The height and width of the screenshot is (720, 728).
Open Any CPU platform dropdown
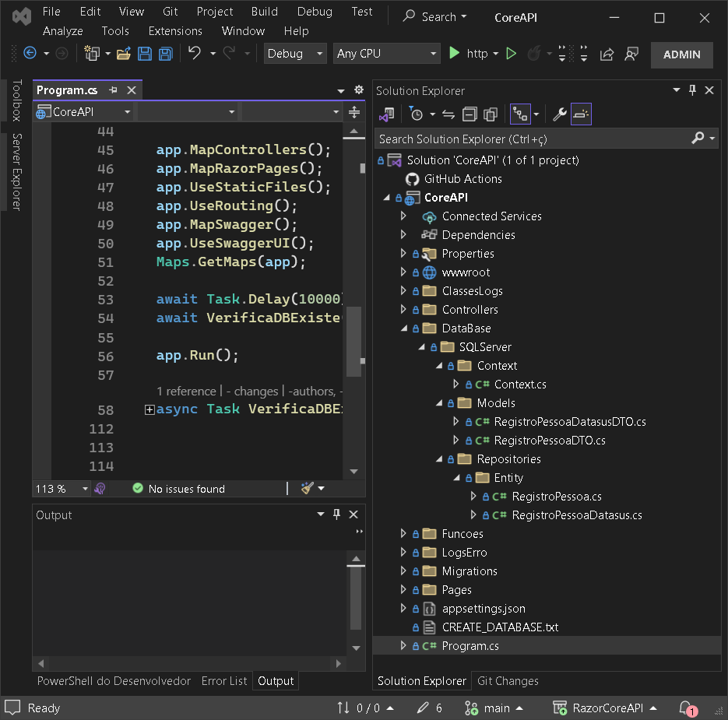[x=387, y=54]
